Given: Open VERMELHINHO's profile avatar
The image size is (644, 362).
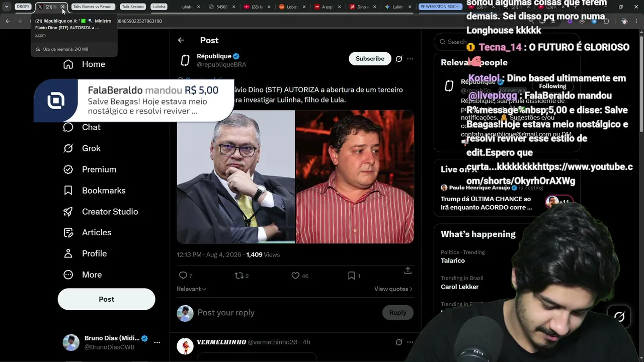Looking at the screenshot, I should click(x=185, y=346).
